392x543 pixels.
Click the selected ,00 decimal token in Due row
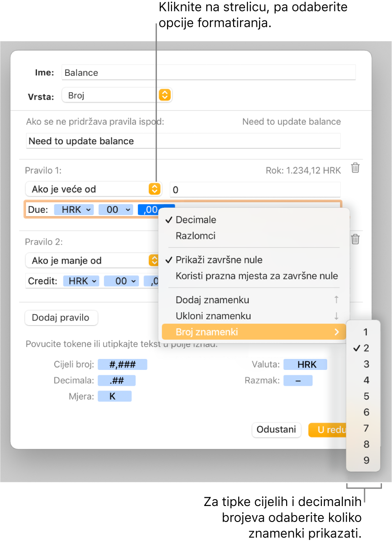pos(151,210)
